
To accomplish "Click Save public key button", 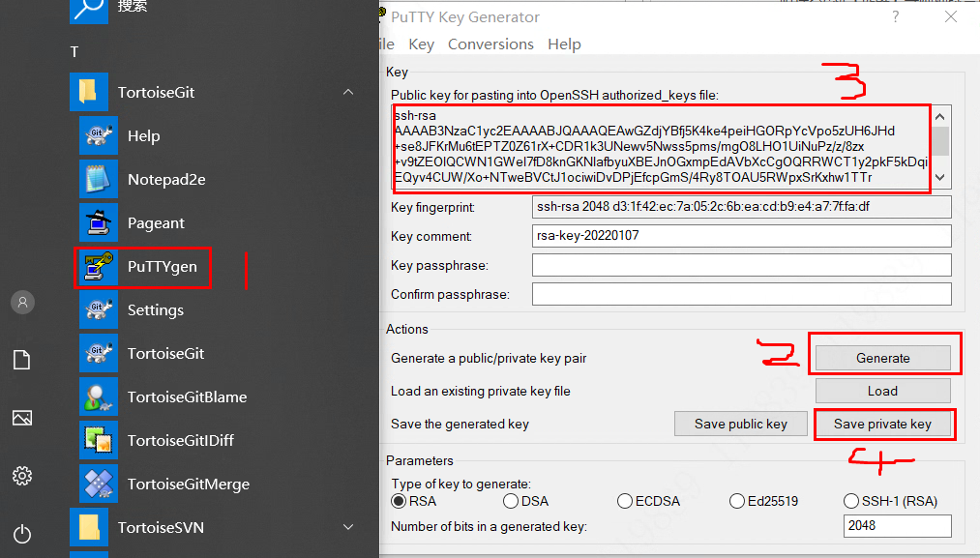I will coord(741,424).
